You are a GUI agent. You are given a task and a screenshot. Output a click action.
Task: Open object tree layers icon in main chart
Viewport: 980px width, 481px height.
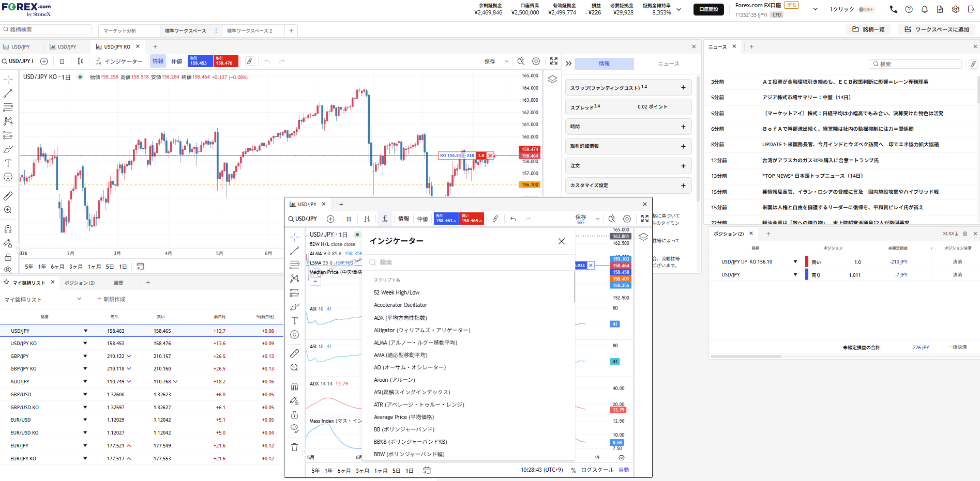coord(552,80)
